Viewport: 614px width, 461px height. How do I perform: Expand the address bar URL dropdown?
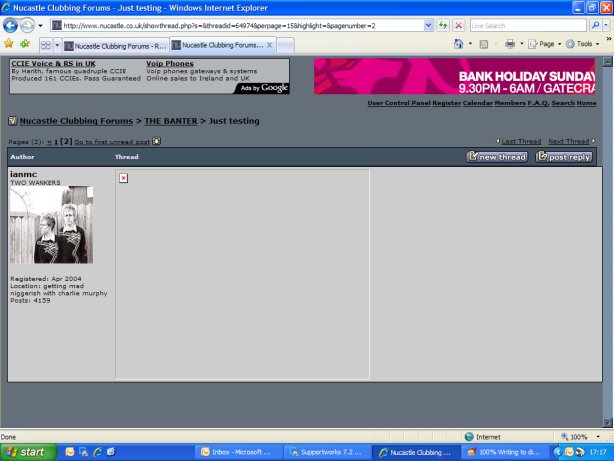[x=429, y=25]
